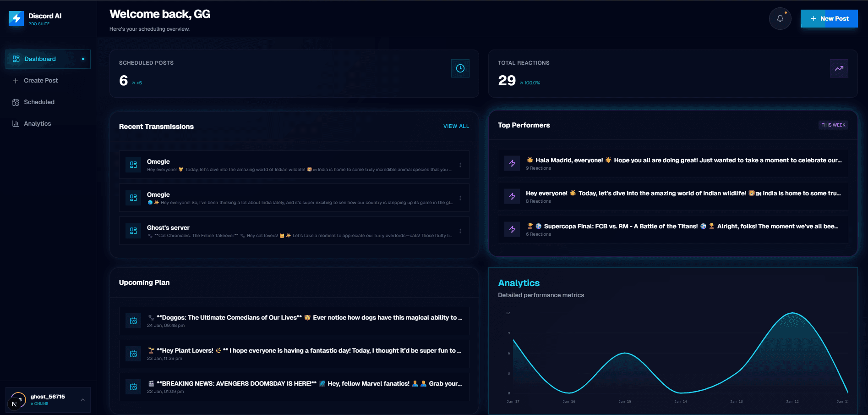868x415 pixels.
Task: Open the Scheduled posts sidebar icon
Action: tap(15, 102)
